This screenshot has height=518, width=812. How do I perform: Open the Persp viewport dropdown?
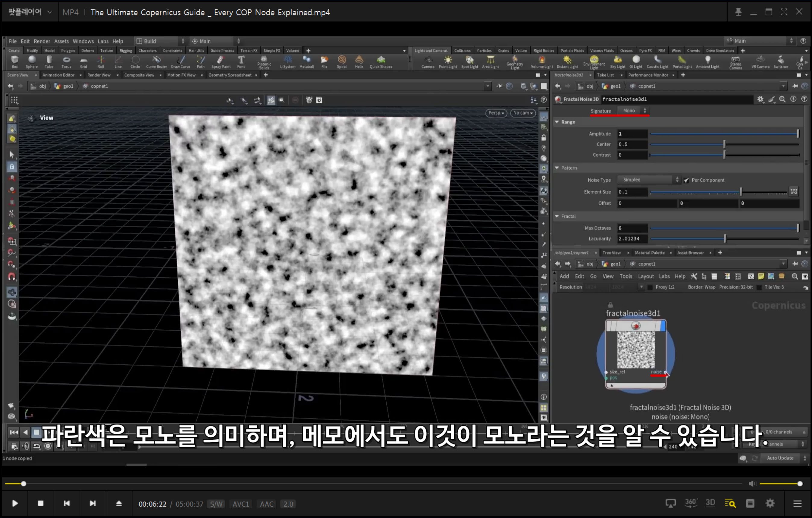496,113
